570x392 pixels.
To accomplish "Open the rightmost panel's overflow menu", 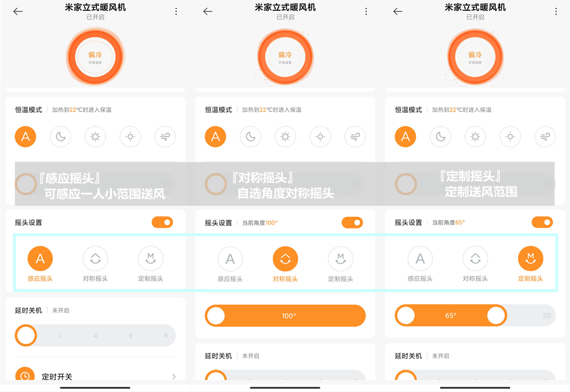I will pos(556,11).
